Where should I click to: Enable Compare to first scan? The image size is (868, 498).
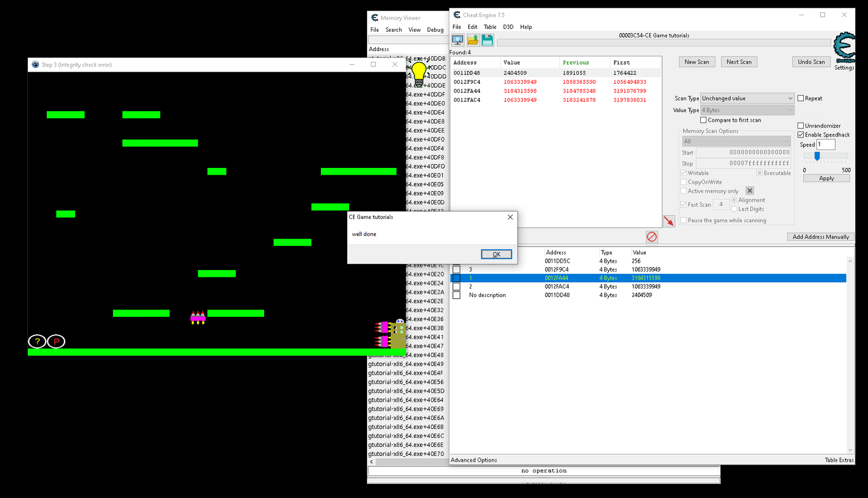[703, 120]
